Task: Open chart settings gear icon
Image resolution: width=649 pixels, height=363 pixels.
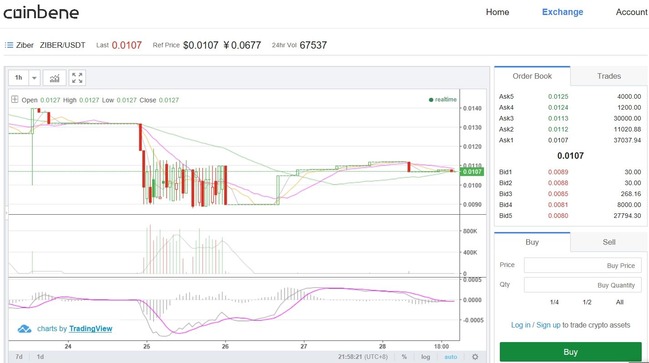Action: pyautogui.click(x=475, y=356)
